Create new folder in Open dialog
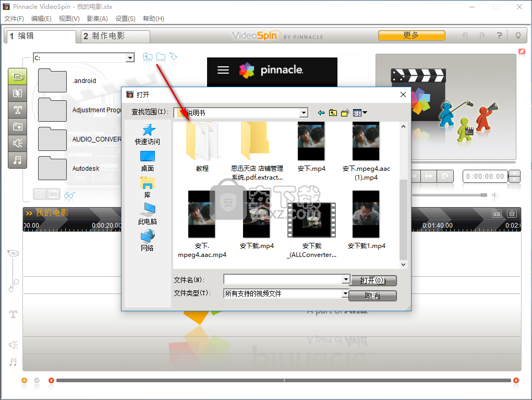 pyautogui.click(x=345, y=113)
